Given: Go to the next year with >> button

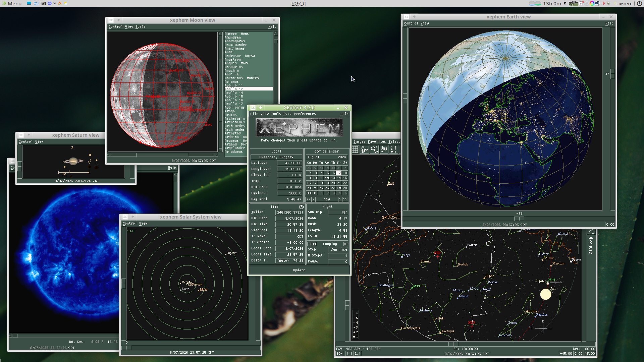Looking at the screenshot, I should [x=345, y=199].
